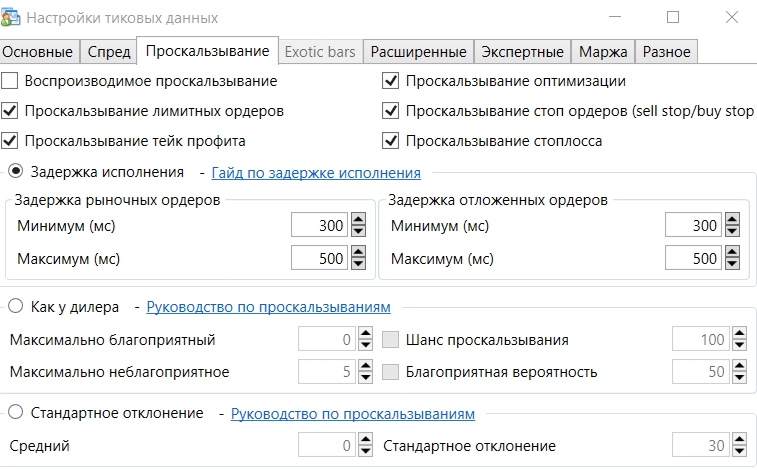Choose Стандартное отклонение radio option
This screenshot has width=757, height=470.
tap(15, 412)
